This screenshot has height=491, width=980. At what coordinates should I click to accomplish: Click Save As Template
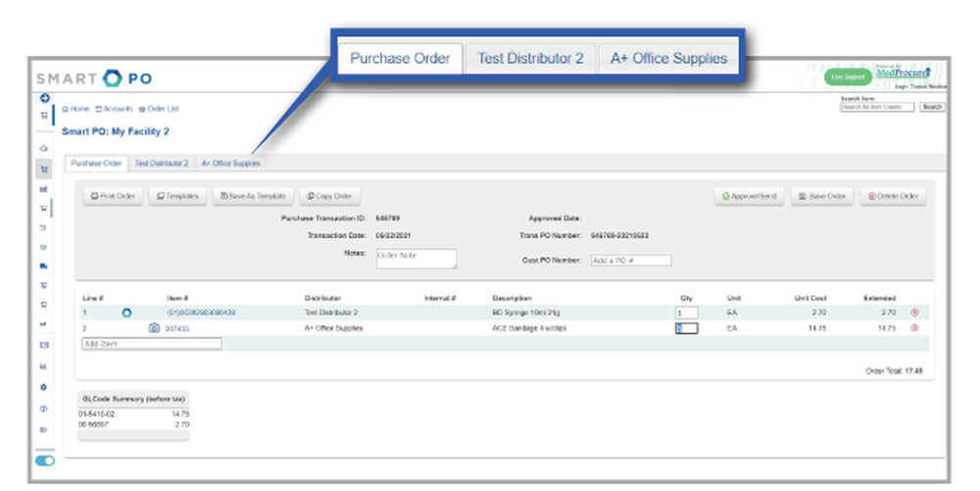click(x=253, y=196)
